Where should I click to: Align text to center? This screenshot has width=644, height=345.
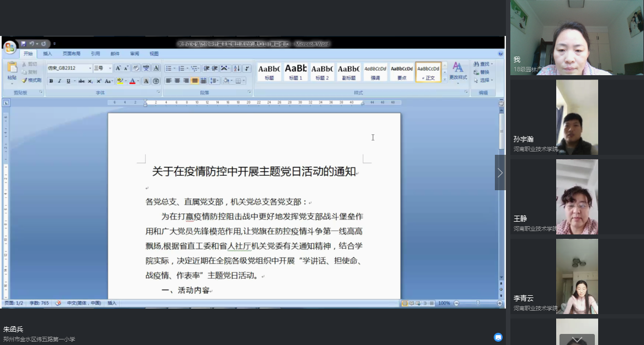click(x=178, y=81)
